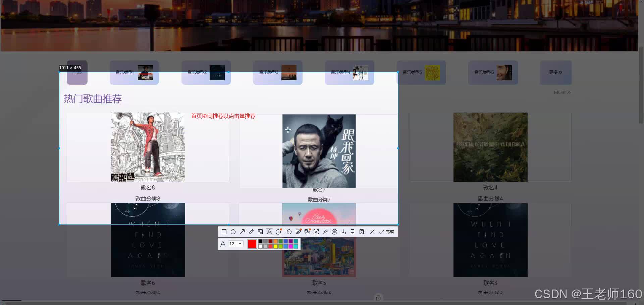
Task: Send the screenshot to phone
Action: point(353,232)
